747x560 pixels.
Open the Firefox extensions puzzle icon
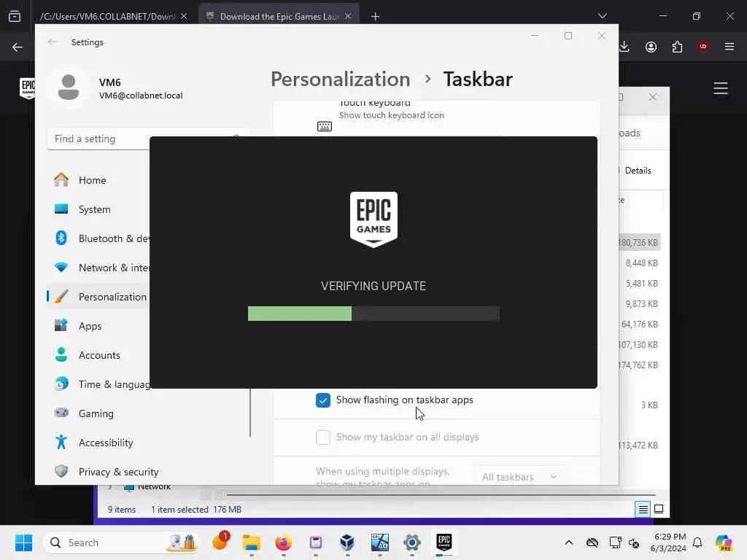click(677, 47)
